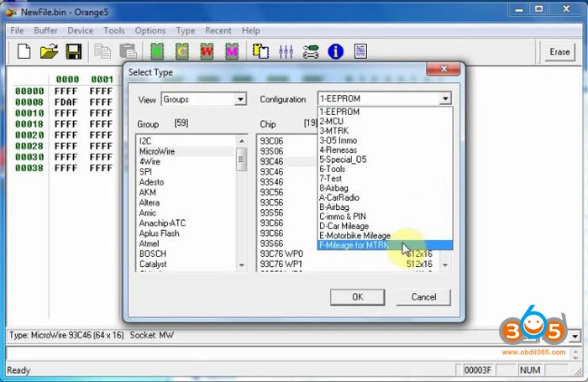Open a file with the folder icon
Image resolution: width=588 pixels, height=382 pixels.
(49, 51)
